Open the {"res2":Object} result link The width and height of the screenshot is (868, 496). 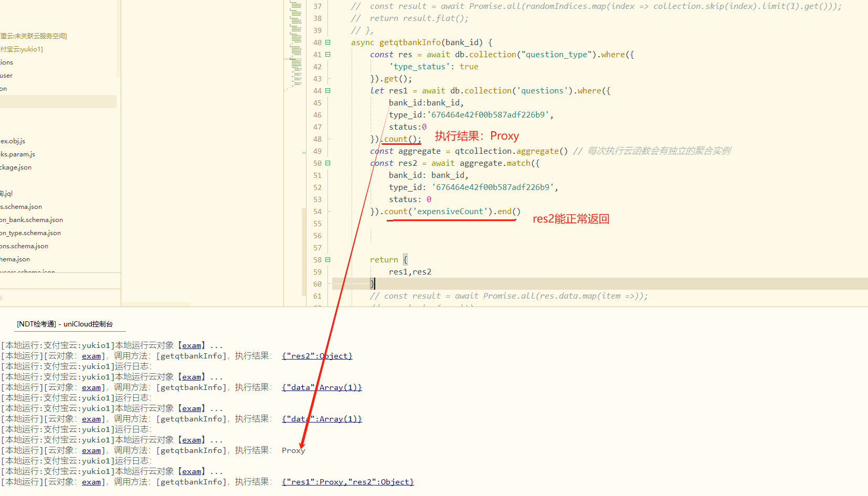pyautogui.click(x=317, y=356)
